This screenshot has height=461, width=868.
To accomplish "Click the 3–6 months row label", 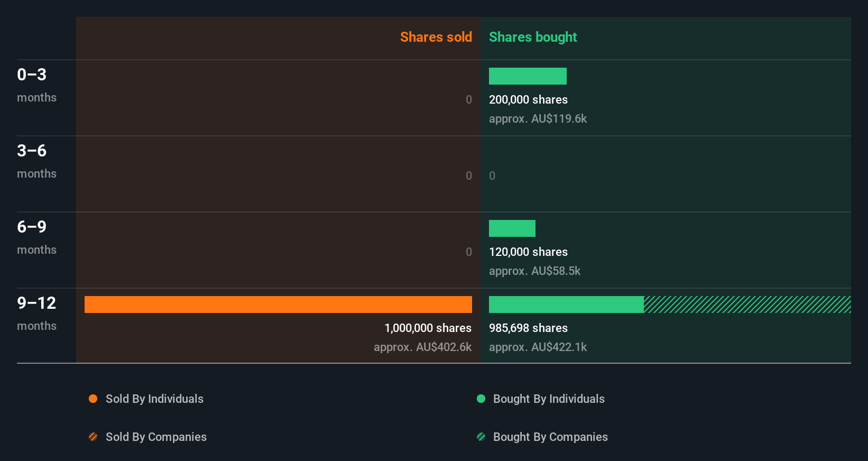I will pos(36,161).
